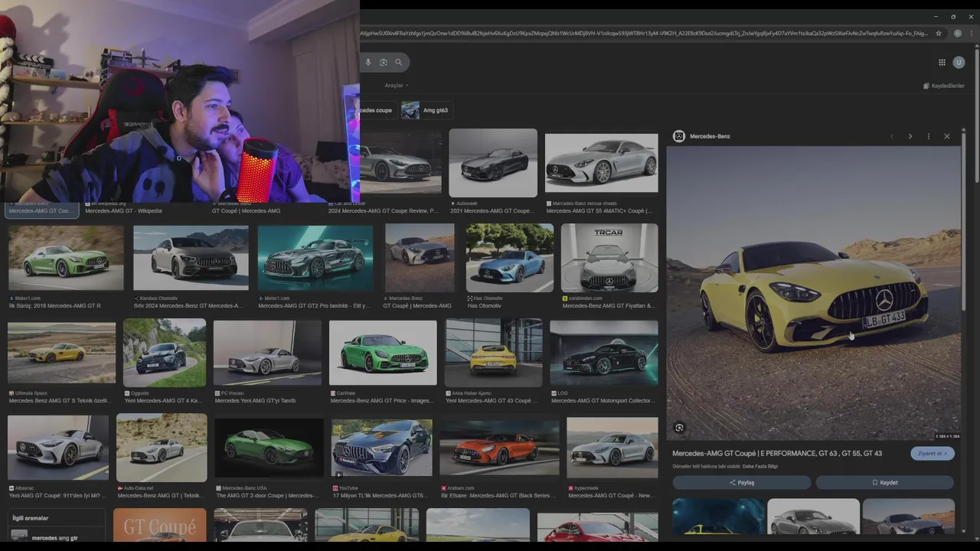This screenshot has height=551, width=980.
Task: Open Chrome profile icon in toolbar
Action: point(958,33)
